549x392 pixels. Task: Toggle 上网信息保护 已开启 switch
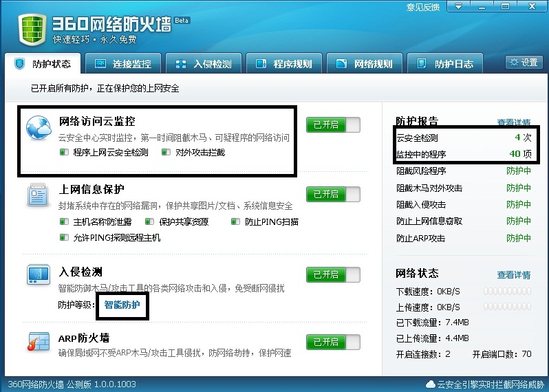click(333, 194)
